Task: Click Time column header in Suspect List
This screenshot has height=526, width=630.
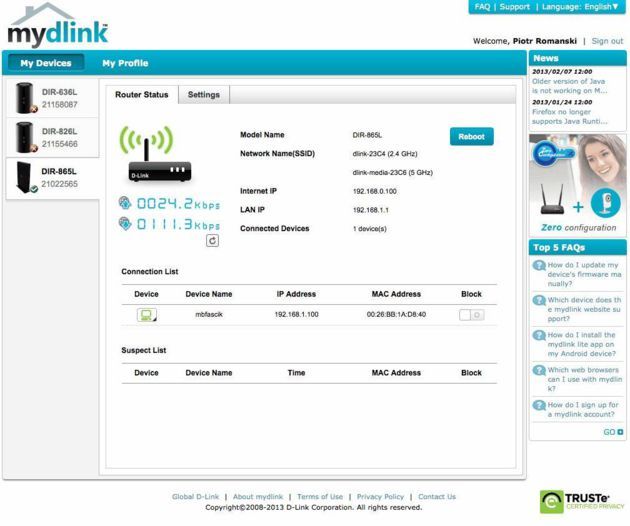Action: pyautogui.click(x=296, y=373)
